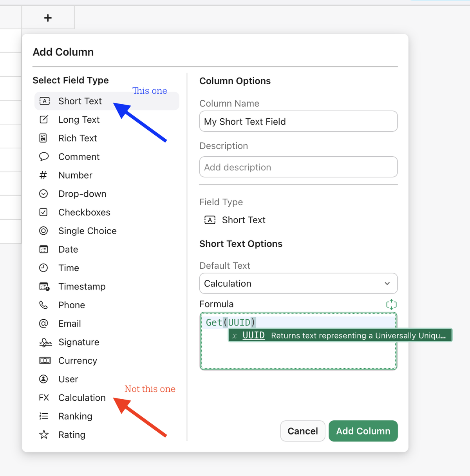
Task: Select Date label in list
Action: click(68, 249)
